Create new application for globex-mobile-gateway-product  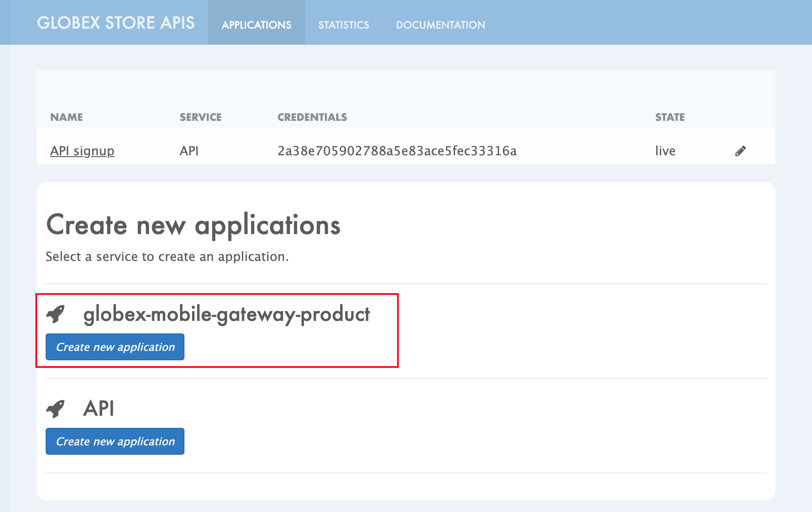[x=115, y=347]
